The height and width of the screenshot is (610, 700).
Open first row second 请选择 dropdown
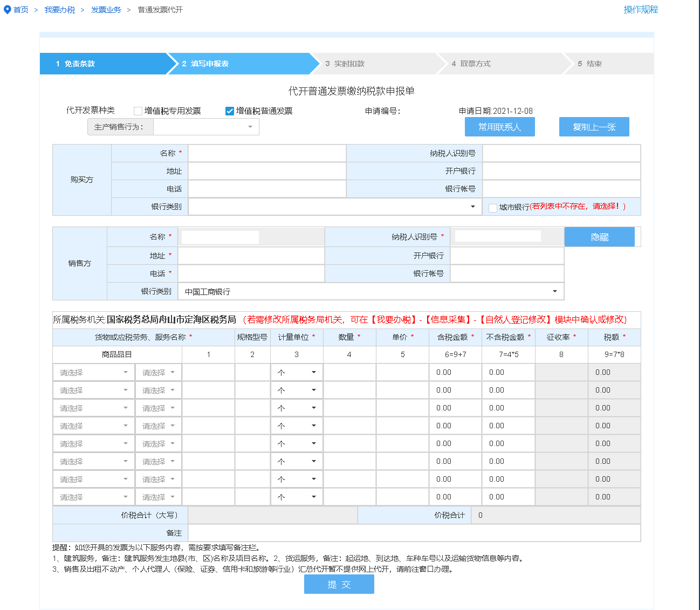pos(158,373)
